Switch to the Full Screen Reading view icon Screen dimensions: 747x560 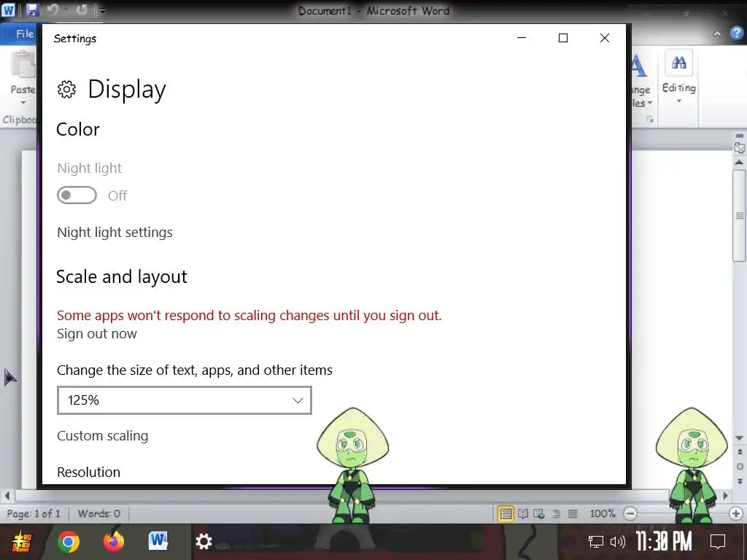pos(523,514)
